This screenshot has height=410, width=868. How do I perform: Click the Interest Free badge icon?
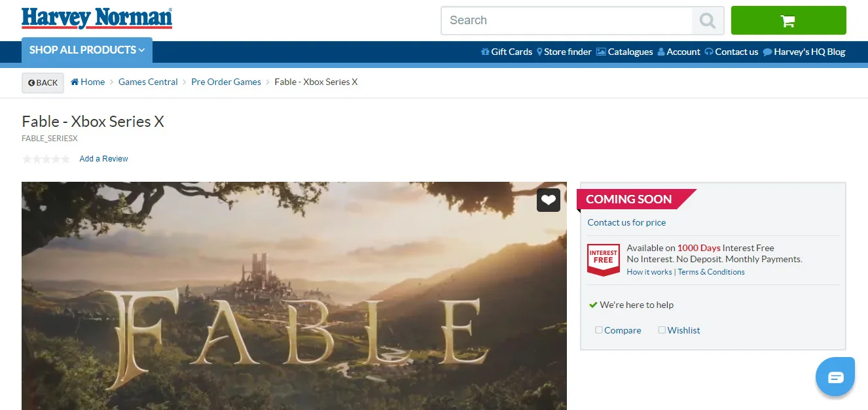pos(603,260)
